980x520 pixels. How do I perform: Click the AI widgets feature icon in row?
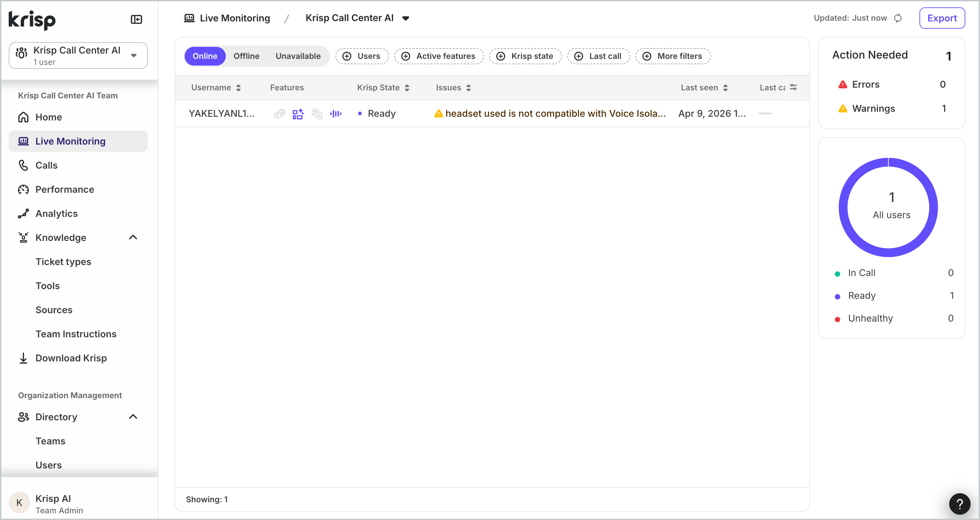pyautogui.click(x=298, y=113)
